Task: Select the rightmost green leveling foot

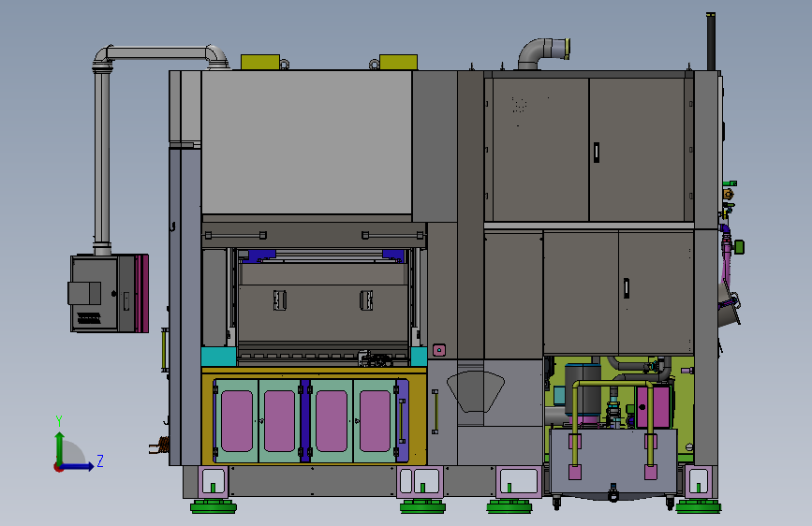Action: 699,506
